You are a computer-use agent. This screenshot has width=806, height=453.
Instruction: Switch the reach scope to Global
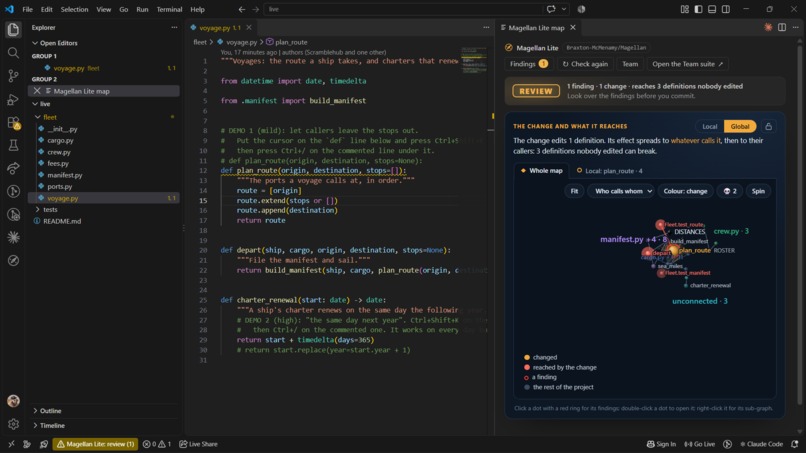coord(740,126)
